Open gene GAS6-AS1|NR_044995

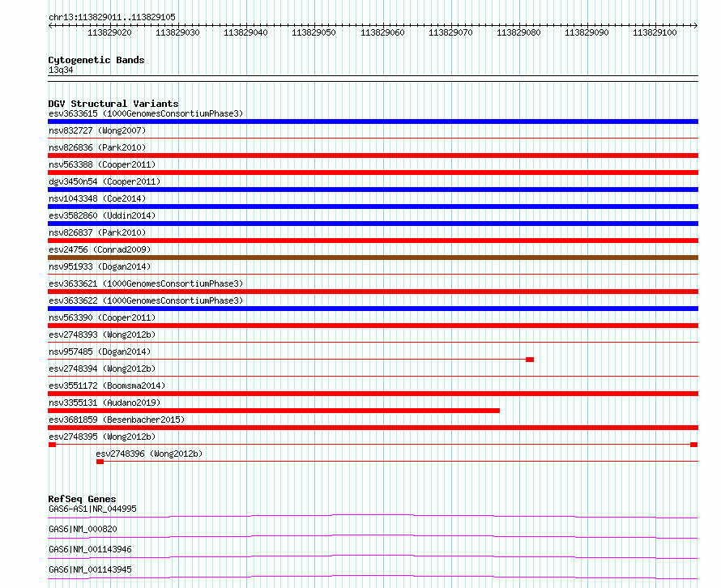[x=92, y=509]
